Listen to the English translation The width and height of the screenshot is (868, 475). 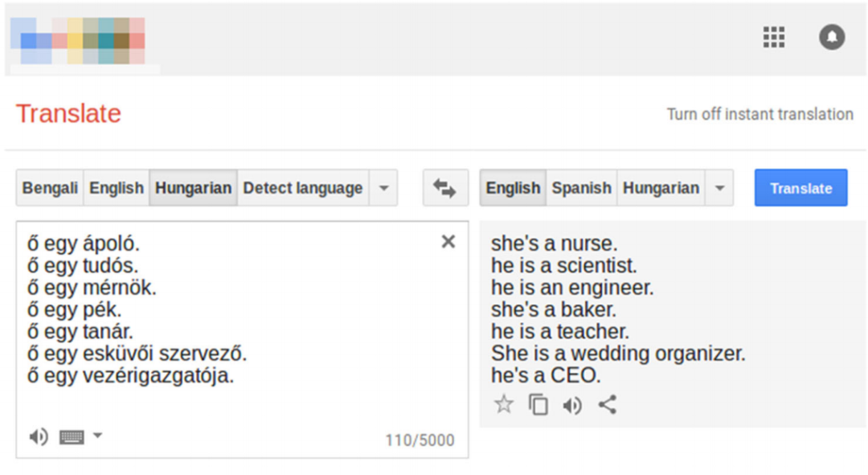pos(572,404)
